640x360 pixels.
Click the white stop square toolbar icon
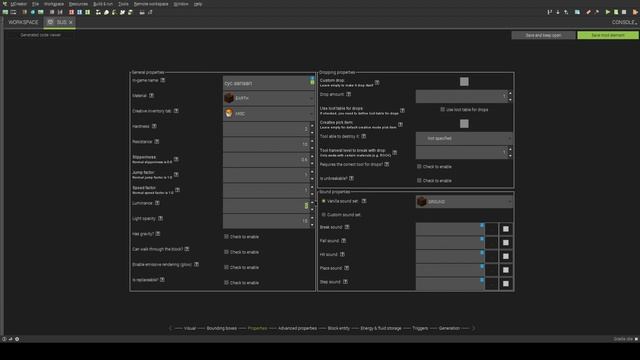point(624,12)
